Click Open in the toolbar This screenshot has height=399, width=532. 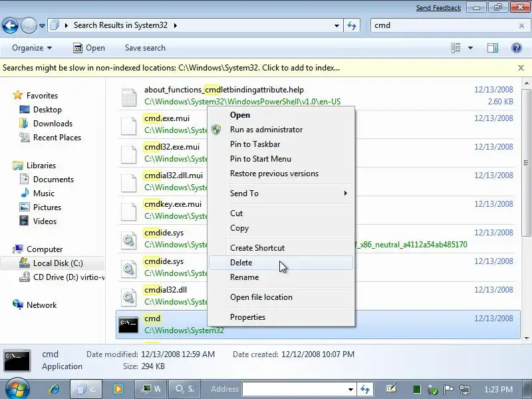click(89, 48)
